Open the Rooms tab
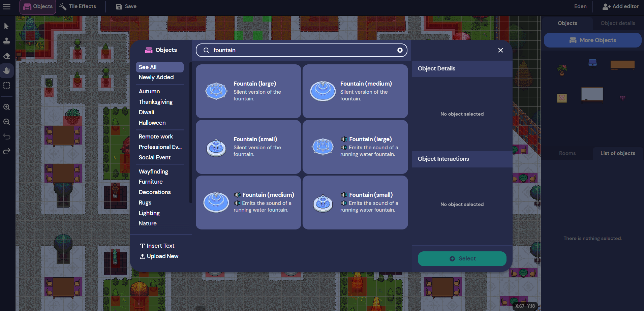The image size is (644, 311). coord(567,153)
